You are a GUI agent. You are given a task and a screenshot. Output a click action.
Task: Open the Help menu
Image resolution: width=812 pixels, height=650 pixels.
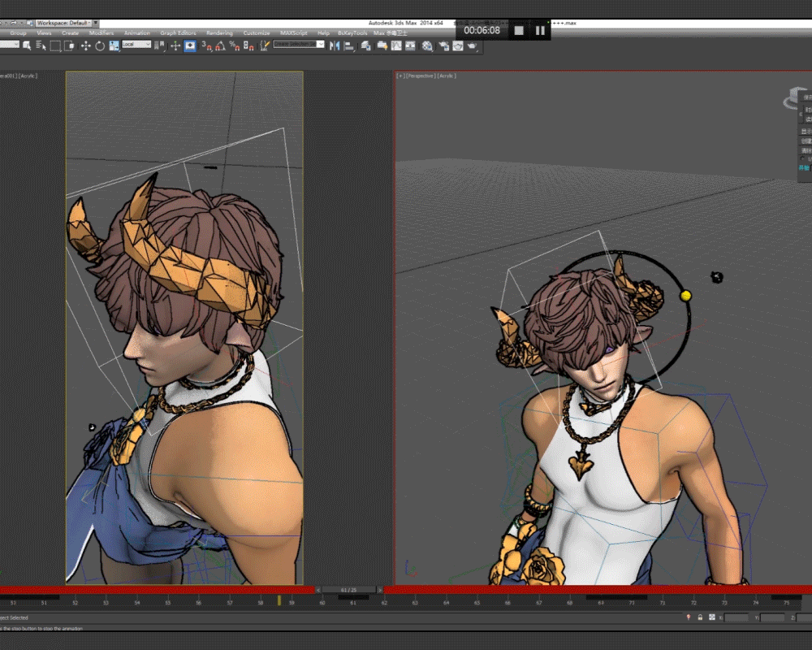[323, 33]
